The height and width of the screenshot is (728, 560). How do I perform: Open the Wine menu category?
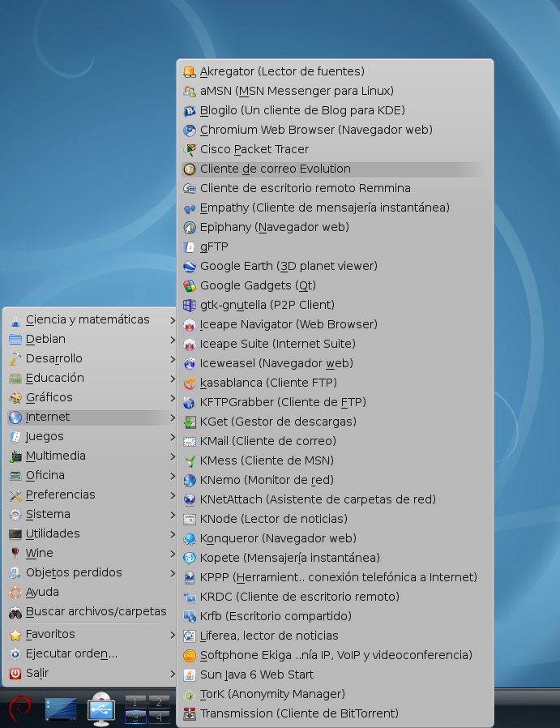coord(91,554)
